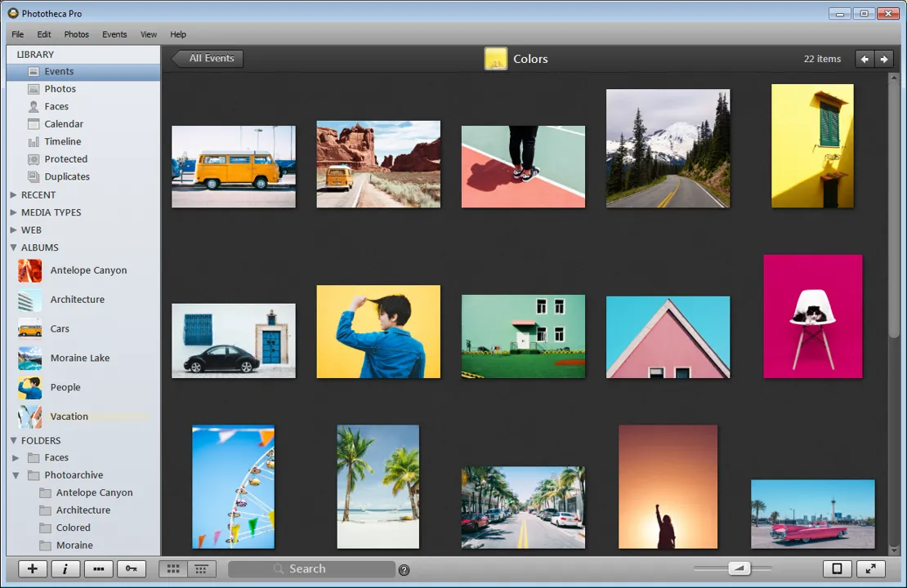Select the snowy mountain road thumbnail
The image size is (907, 588).
point(668,148)
